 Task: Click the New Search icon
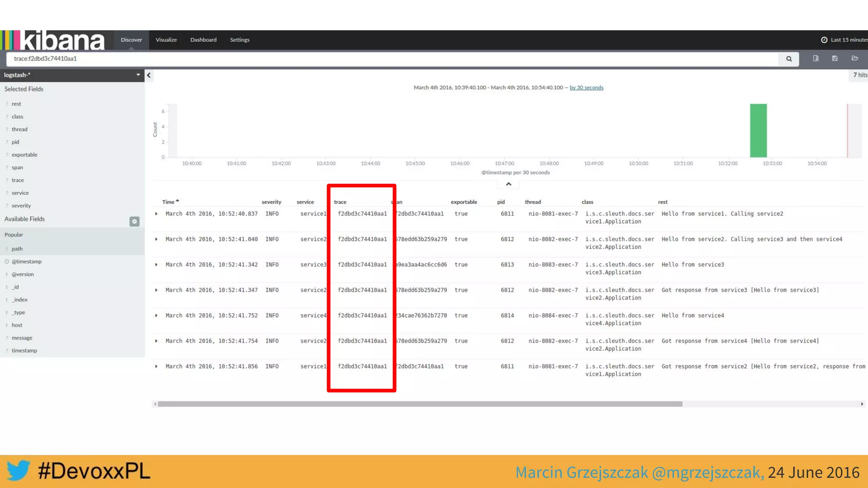pyautogui.click(x=815, y=58)
